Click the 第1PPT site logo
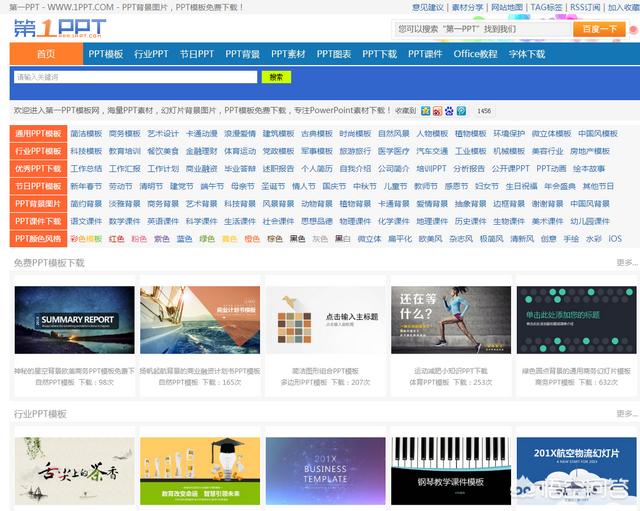The height and width of the screenshot is (511, 640). [60, 28]
